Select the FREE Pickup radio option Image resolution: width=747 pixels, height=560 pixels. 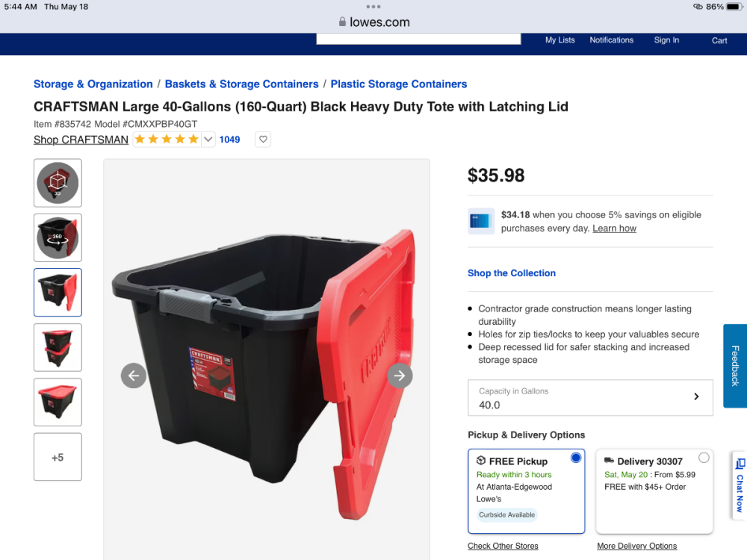click(x=576, y=458)
